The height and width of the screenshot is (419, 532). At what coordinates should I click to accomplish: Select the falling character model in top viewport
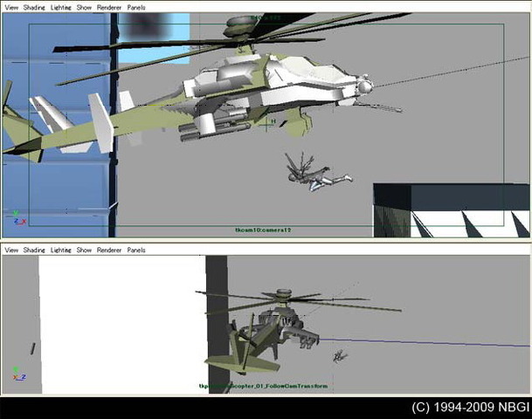(x=314, y=173)
